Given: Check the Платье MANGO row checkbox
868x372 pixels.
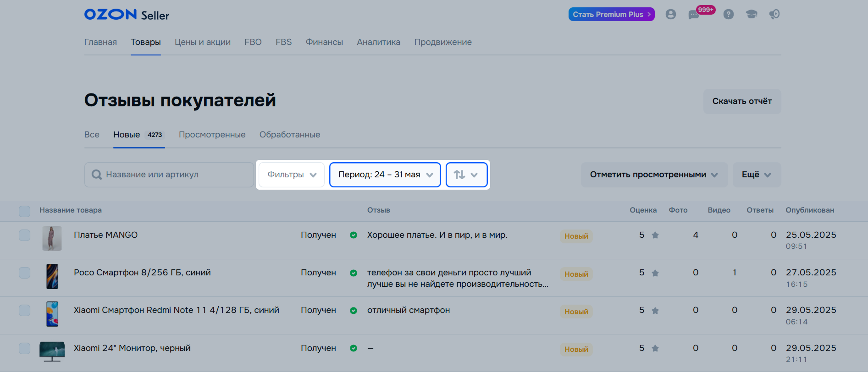Looking at the screenshot, I should click(x=24, y=235).
